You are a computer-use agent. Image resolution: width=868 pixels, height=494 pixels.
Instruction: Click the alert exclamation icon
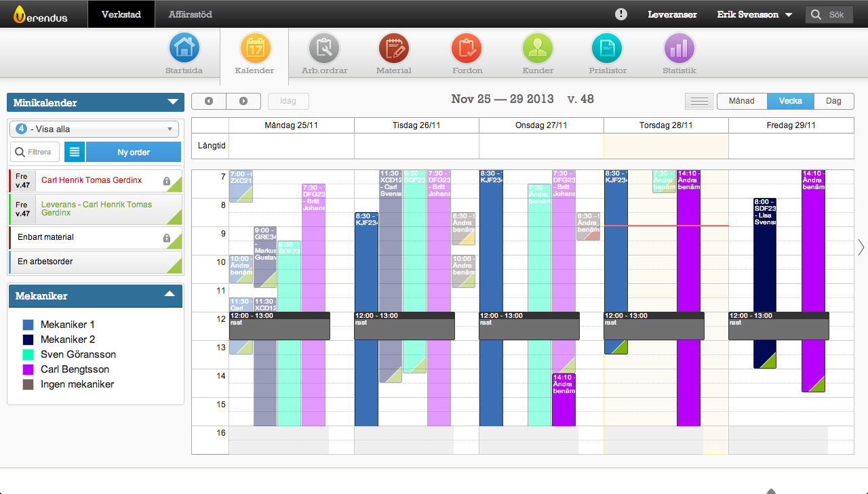pos(620,14)
